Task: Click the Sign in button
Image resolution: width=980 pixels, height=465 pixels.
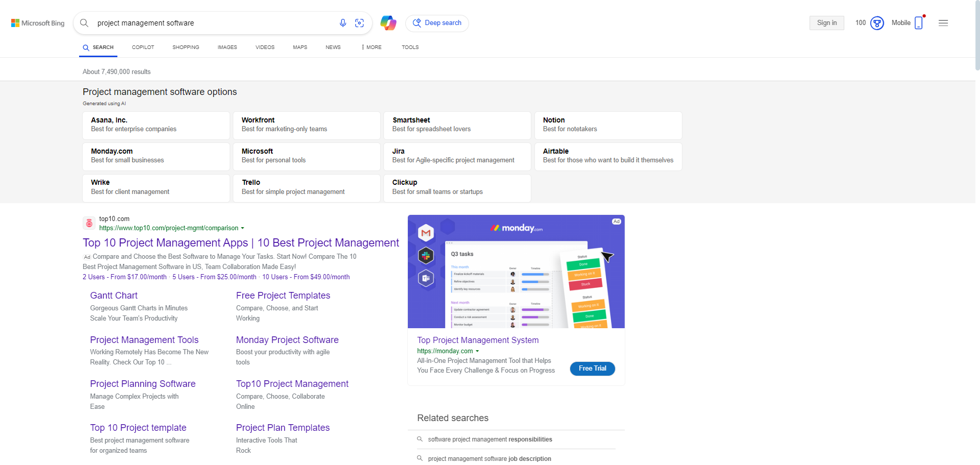Action: pyautogui.click(x=826, y=23)
